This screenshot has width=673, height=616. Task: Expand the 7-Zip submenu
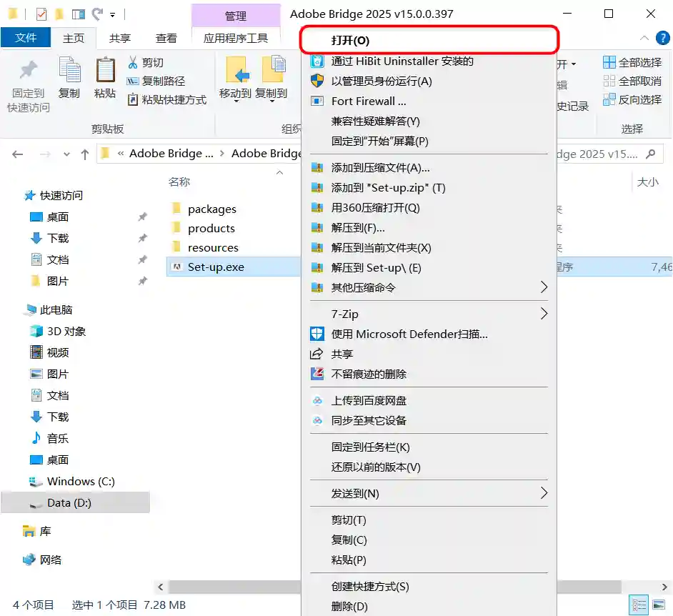543,314
